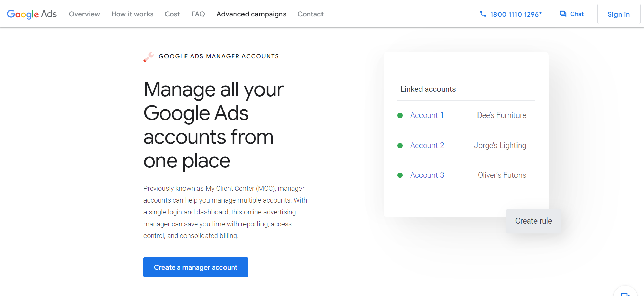Open Account 1 link
Image resolution: width=644 pixels, height=296 pixels.
coord(427,115)
